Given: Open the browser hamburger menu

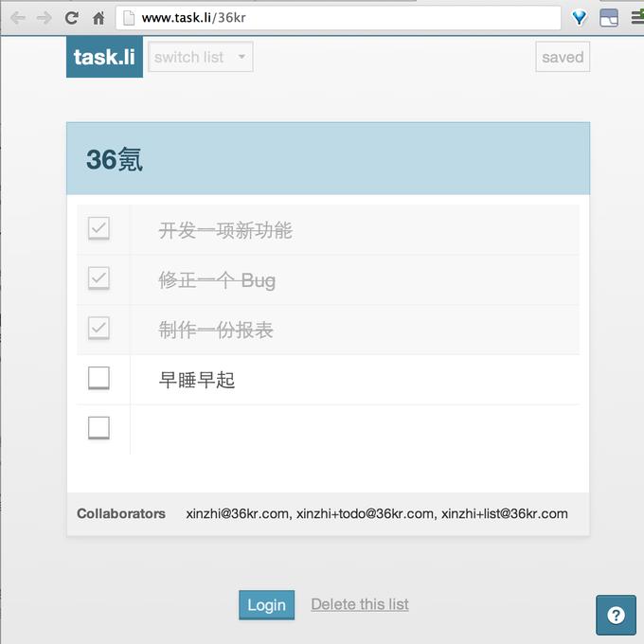Looking at the screenshot, I should 637,18.
